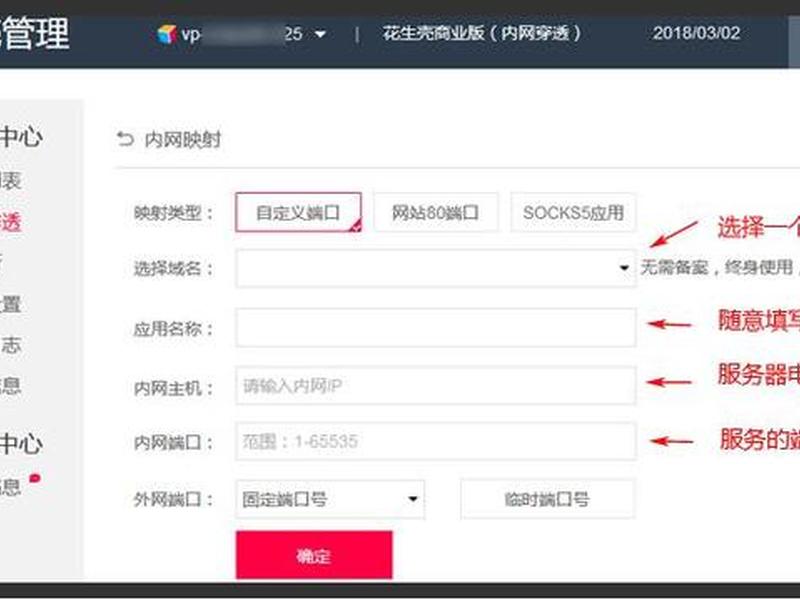
Task: Click the red 确定 button
Action: tap(314, 555)
